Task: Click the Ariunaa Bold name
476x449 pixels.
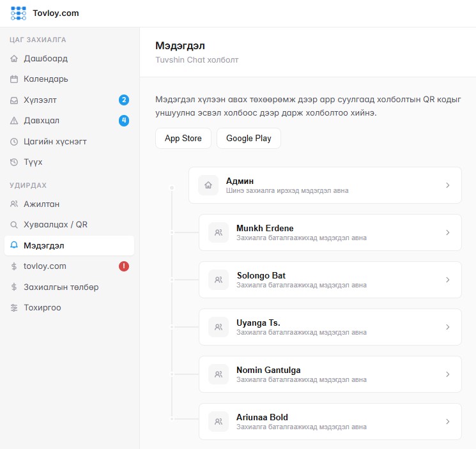Action: [263, 418]
